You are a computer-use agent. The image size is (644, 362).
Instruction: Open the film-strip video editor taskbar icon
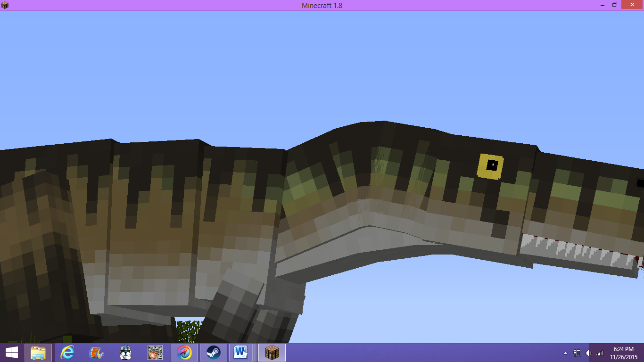point(97,353)
